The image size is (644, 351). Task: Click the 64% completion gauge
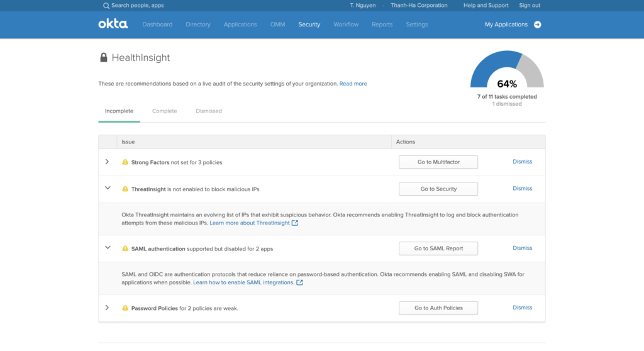pyautogui.click(x=507, y=69)
